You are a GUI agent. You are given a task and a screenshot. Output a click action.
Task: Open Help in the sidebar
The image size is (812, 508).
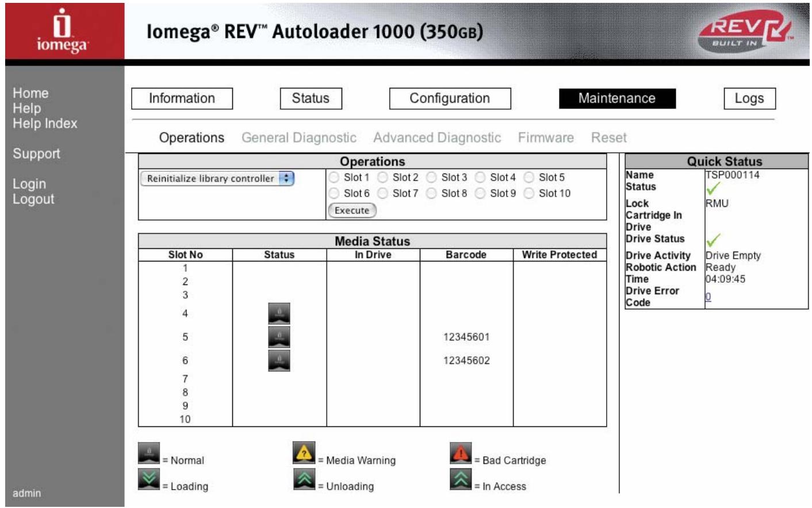(x=26, y=108)
